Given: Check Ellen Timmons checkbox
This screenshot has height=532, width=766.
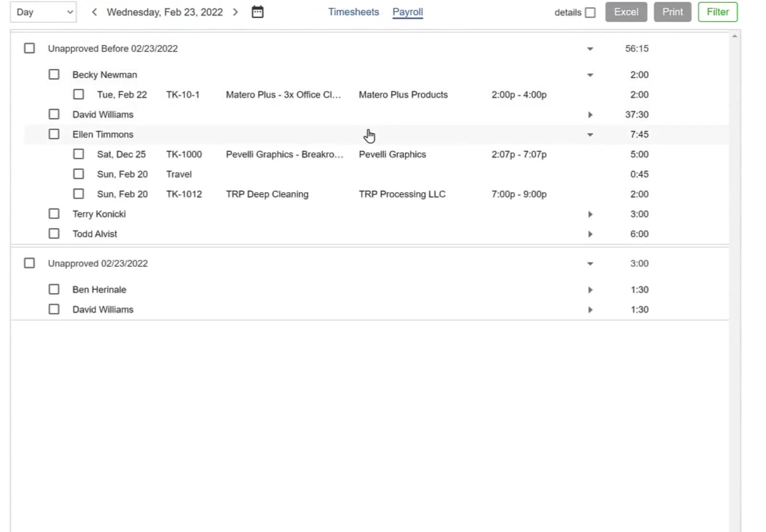Looking at the screenshot, I should coord(54,134).
